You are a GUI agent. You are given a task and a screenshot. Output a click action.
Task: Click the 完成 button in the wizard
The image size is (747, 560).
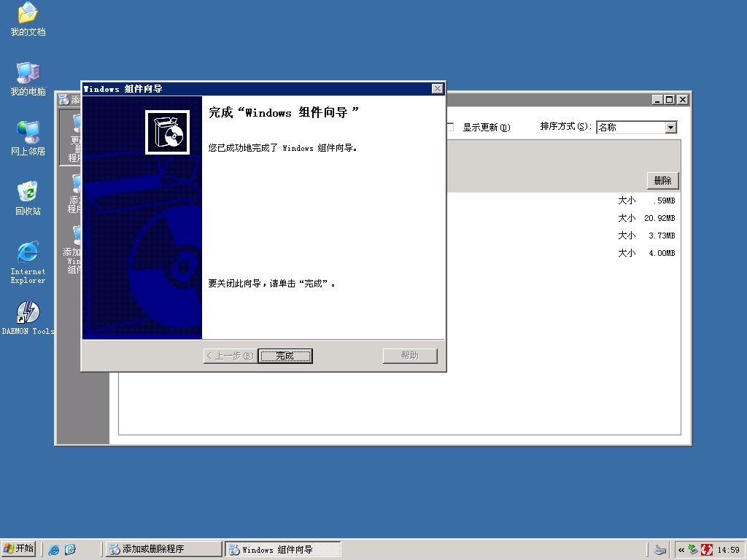[285, 356]
